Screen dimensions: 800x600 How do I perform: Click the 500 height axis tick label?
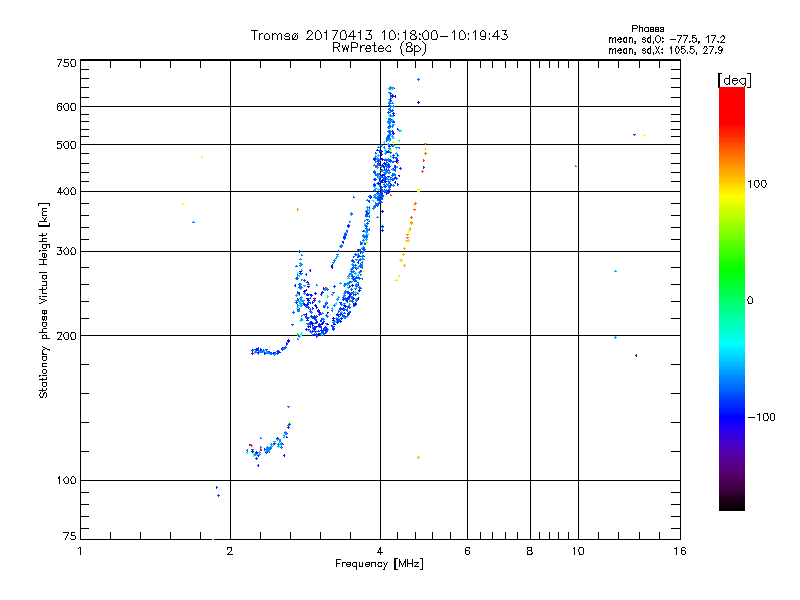coord(66,145)
